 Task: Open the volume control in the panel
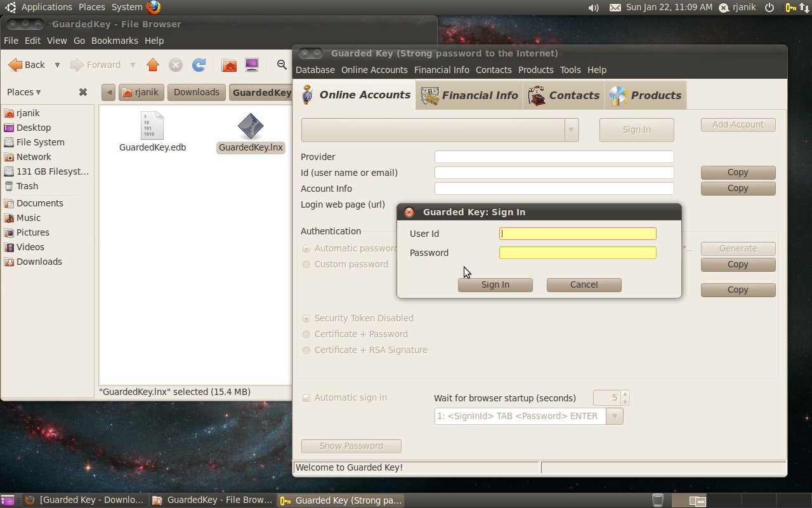pyautogui.click(x=594, y=8)
